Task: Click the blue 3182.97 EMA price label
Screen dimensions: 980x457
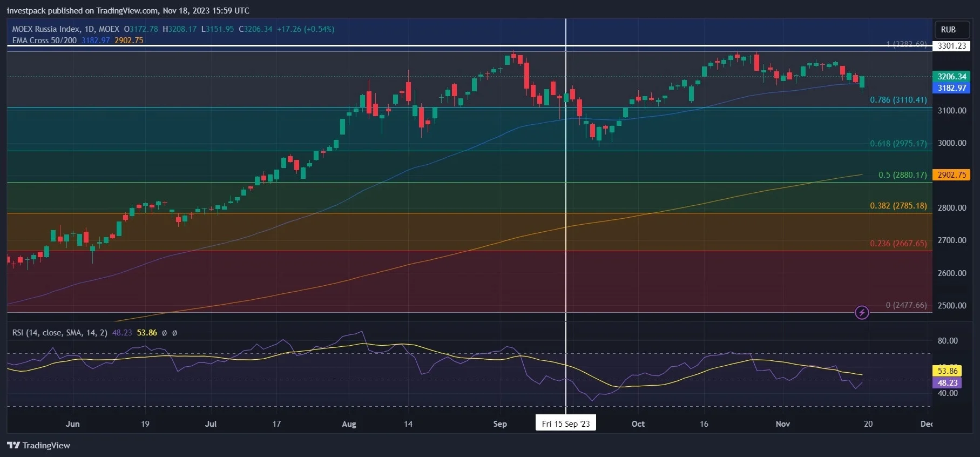Action: [x=951, y=88]
